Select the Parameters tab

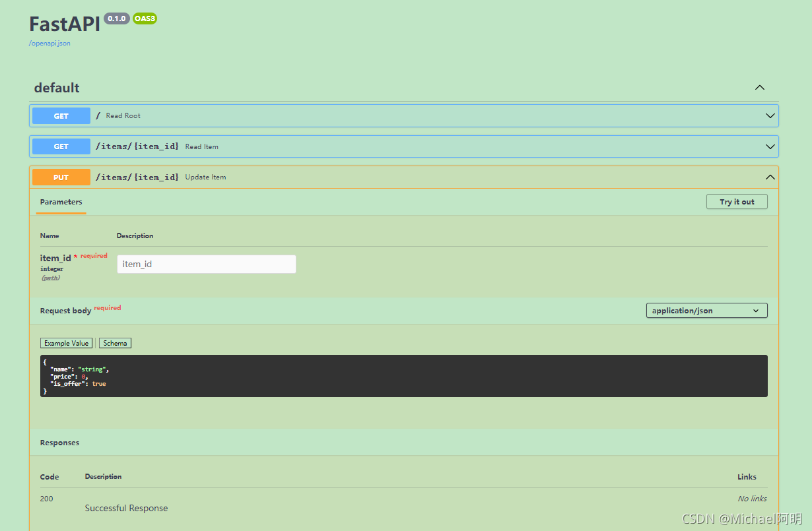(x=61, y=202)
